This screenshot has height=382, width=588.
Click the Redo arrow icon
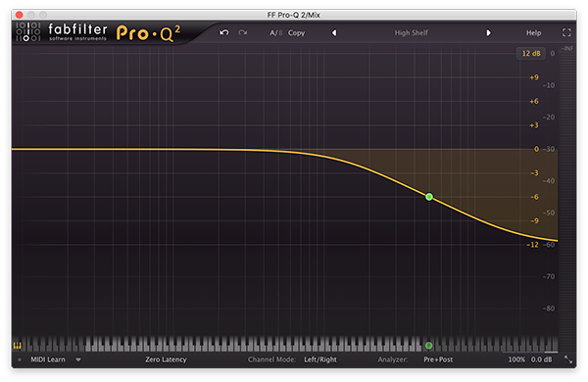[243, 32]
